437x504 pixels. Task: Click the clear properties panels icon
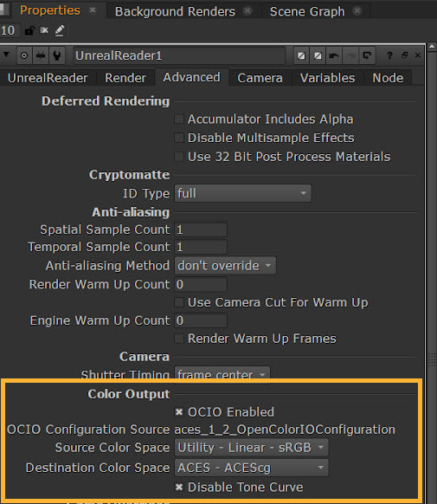coord(44,30)
